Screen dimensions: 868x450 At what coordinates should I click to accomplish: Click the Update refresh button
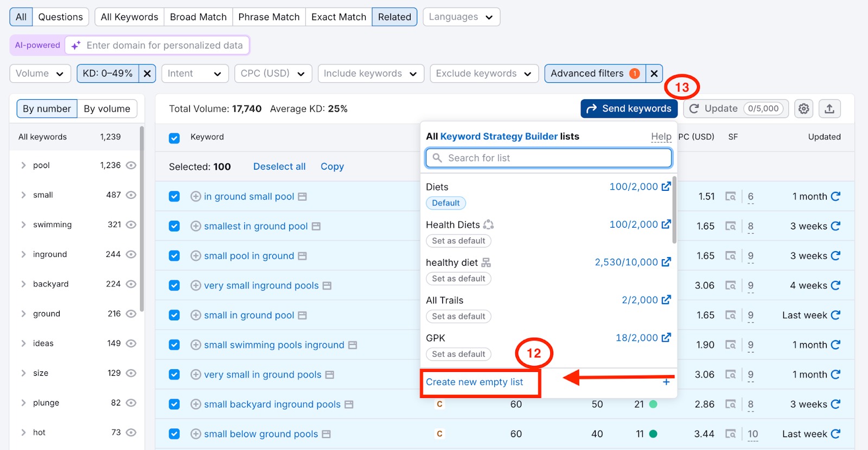(x=736, y=108)
